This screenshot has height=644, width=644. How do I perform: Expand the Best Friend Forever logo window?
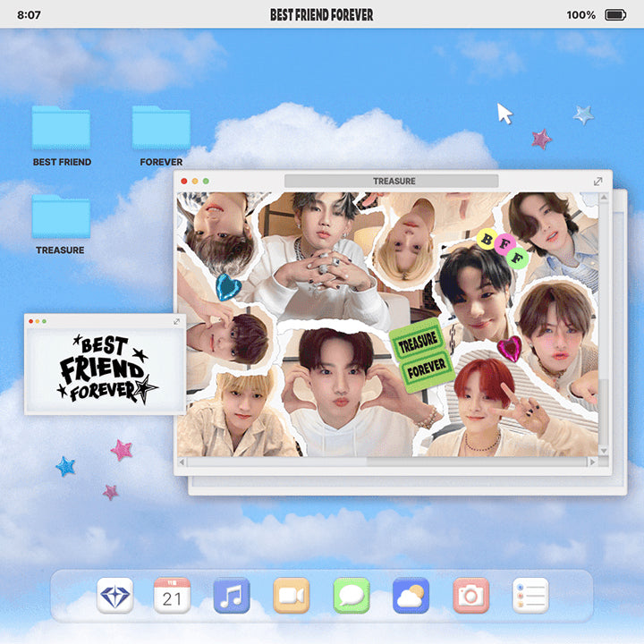pyautogui.click(x=176, y=322)
